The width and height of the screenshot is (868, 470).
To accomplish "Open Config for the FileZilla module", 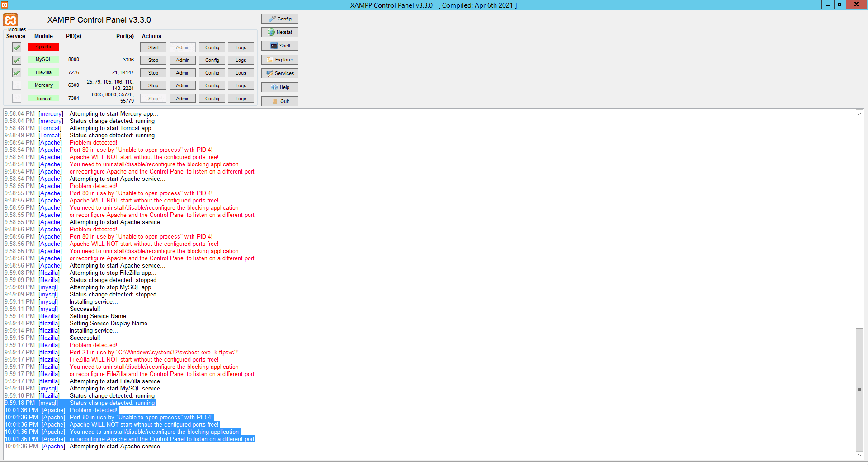I will tap(212, 73).
